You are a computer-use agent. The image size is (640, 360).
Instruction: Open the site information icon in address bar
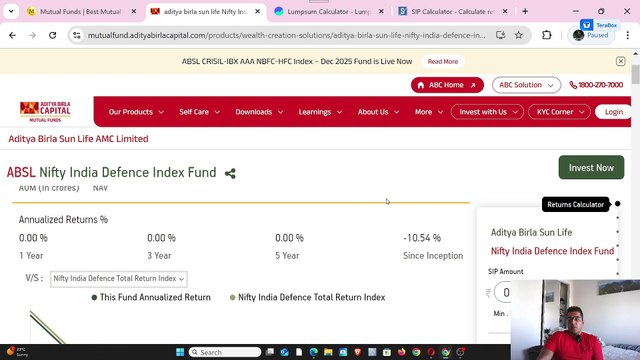pos(77,35)
